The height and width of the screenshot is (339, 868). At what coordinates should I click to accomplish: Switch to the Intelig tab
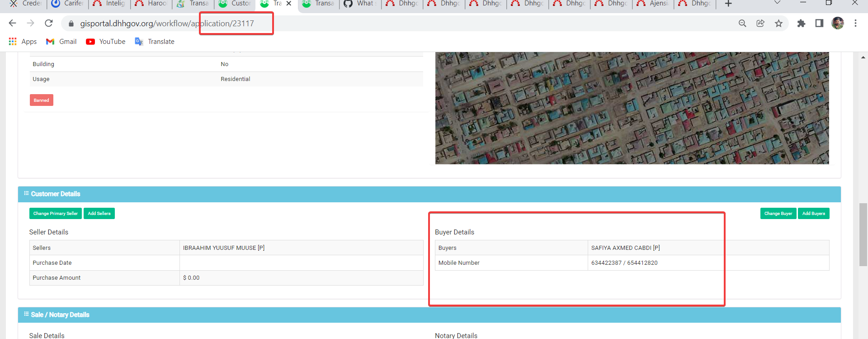tap(109, 4)
